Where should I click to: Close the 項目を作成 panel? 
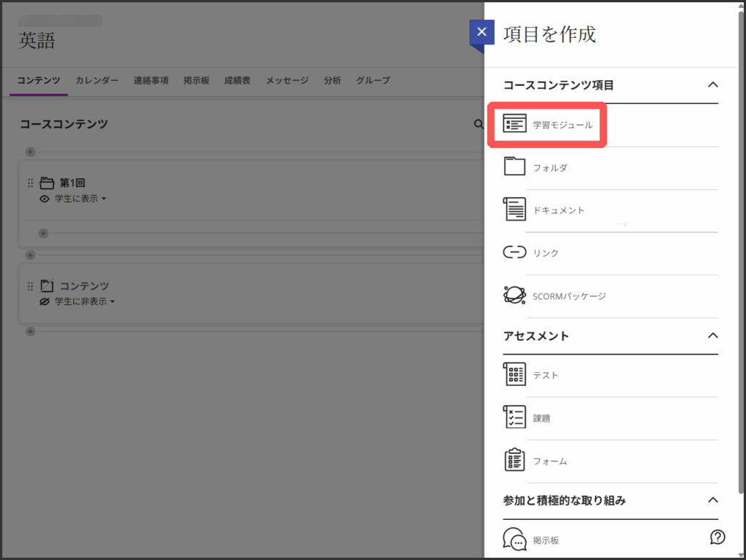click(481, 33)
